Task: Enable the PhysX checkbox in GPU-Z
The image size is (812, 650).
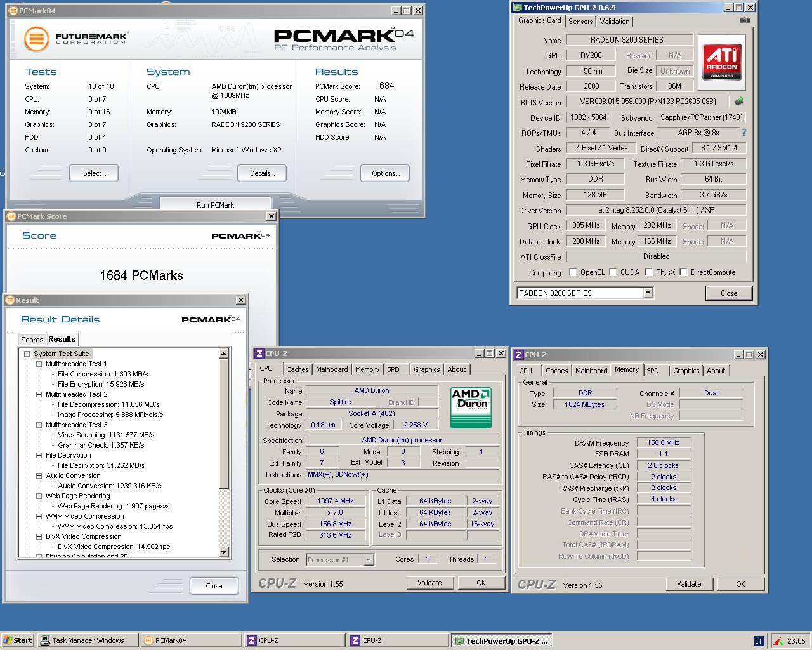Action: (x=648, y=272)
